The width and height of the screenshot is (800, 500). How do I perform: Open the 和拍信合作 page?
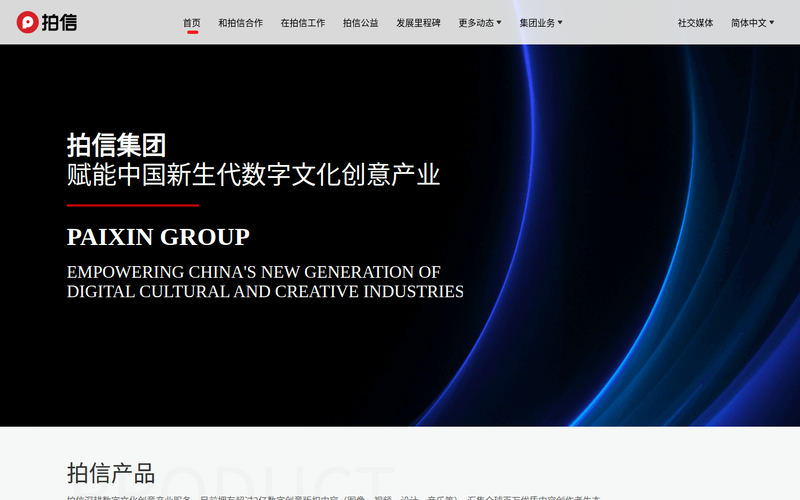[240, 23]
